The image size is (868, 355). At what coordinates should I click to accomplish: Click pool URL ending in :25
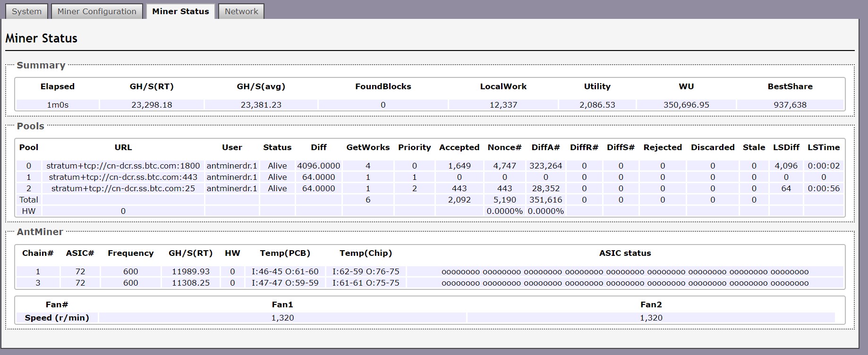tap(123, 188)
